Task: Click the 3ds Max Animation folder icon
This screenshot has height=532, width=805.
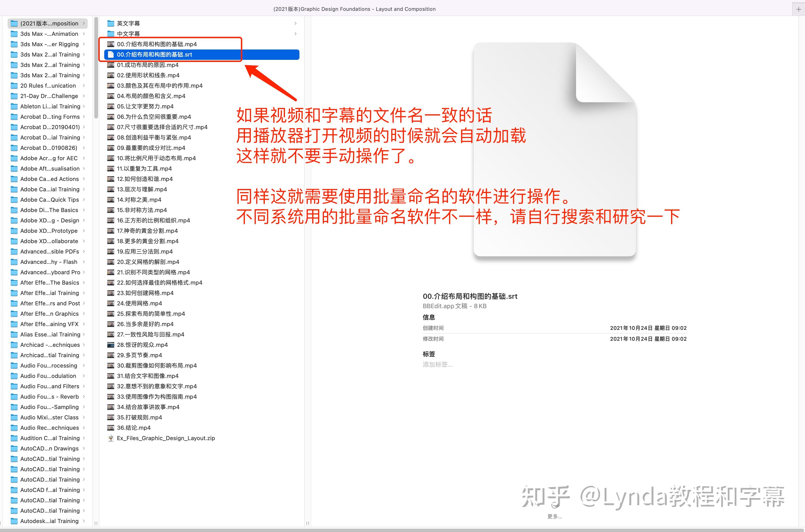Action: coord(14,34)
